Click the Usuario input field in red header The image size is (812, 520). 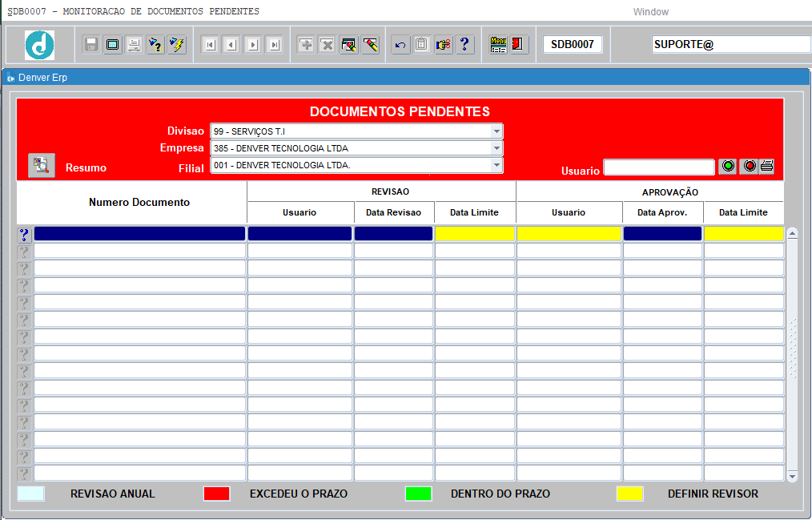[659, 167]
